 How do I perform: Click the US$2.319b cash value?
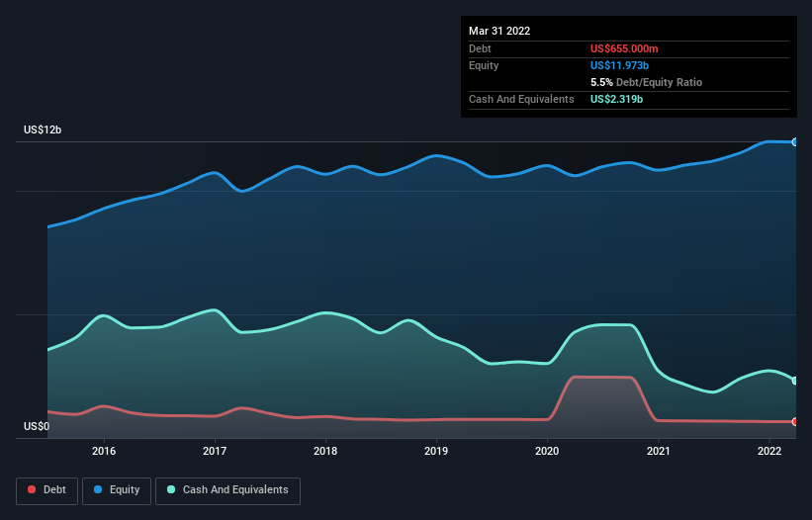click(616, 99)
